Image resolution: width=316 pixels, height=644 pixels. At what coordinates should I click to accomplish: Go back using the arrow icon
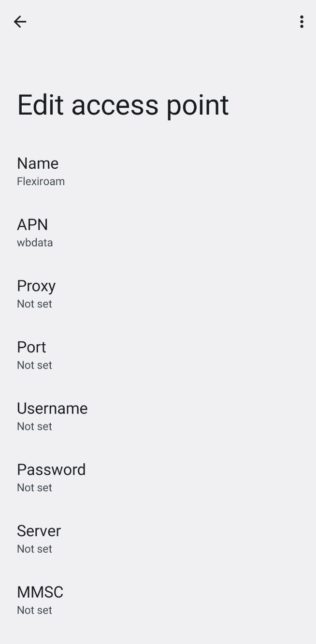pyautogui.click(x=20, y=22)
